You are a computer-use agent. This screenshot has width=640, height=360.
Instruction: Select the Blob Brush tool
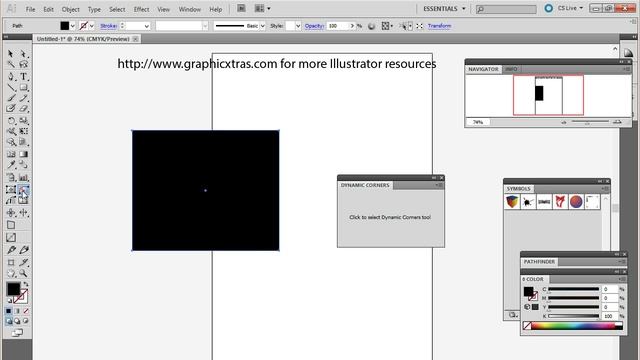point(11,109)
